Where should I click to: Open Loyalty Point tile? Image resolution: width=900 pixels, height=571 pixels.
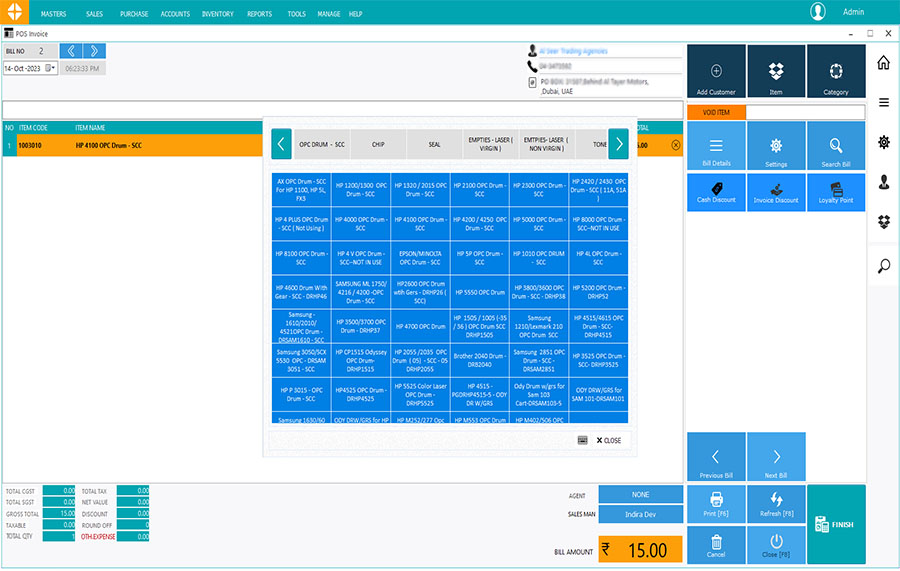pos(836,193)
